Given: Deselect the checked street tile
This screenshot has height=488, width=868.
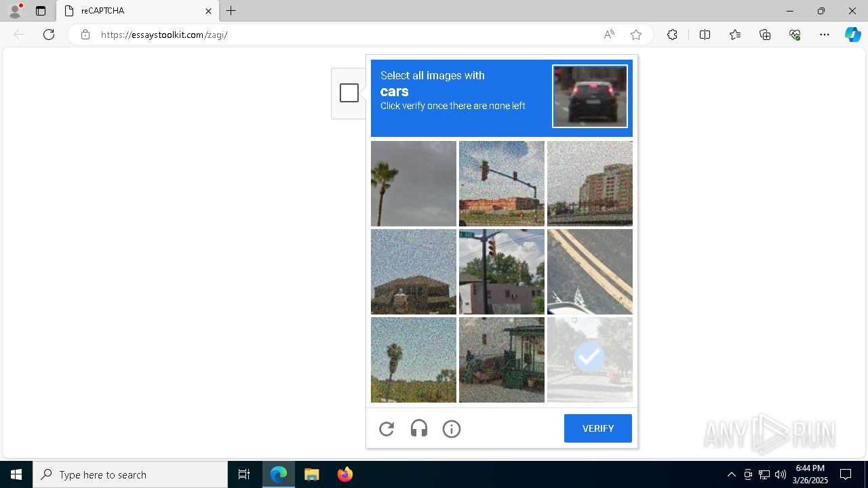Looking at the screenshot, I should point(590,360).
